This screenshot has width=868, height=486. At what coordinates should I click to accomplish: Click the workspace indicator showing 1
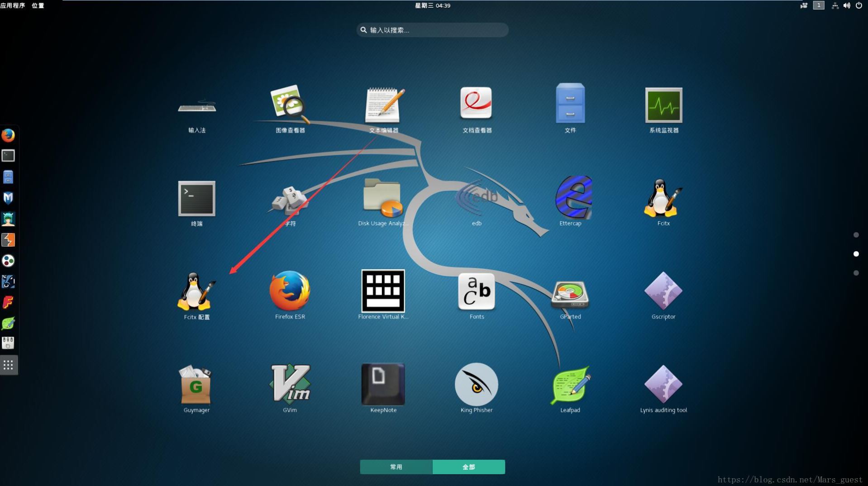tap(819, 5)
